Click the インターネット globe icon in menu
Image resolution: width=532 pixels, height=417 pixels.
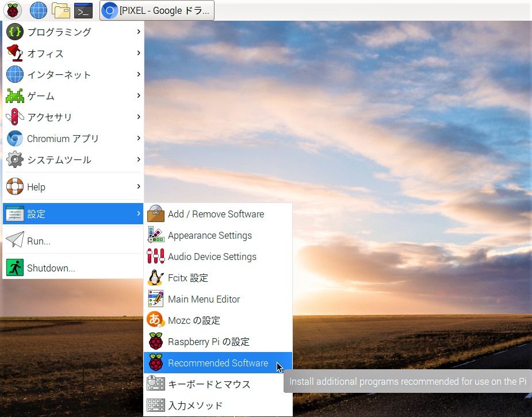pyautogui.click(x=15, y=74)
